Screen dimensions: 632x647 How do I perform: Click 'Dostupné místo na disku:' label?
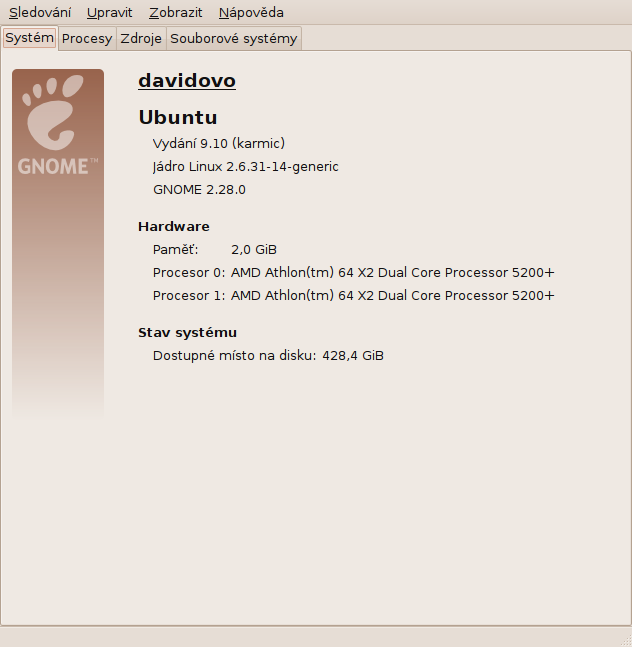(x=234, y=356)
